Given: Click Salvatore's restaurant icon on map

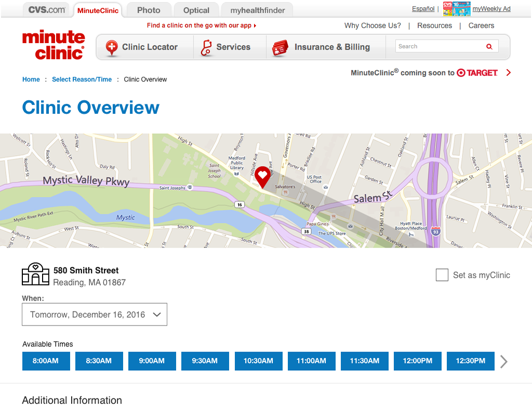Looking at the screenshot, I should point(286,192).
